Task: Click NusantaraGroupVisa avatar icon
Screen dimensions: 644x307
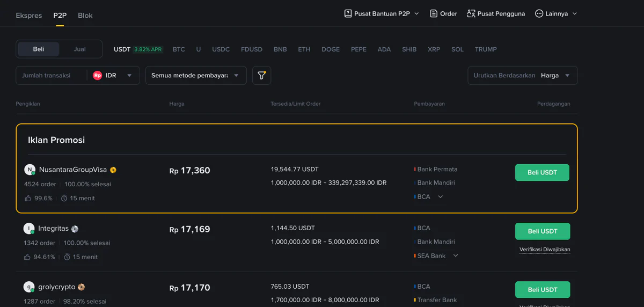Action: [x=30, y=170]
